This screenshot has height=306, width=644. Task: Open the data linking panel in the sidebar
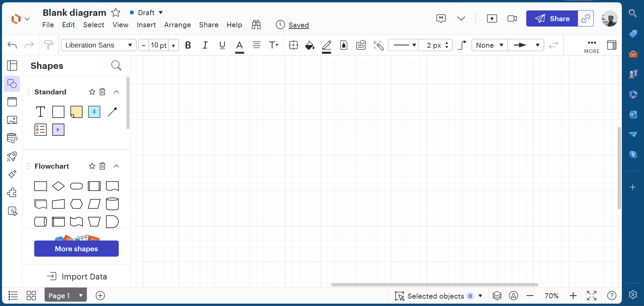[x=12, y=138]
